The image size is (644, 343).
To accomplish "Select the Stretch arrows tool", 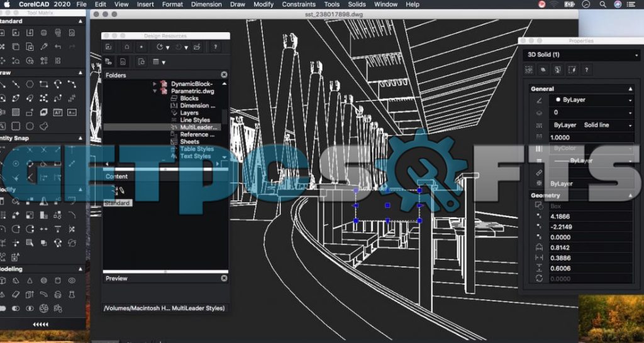I will (43, 229).
